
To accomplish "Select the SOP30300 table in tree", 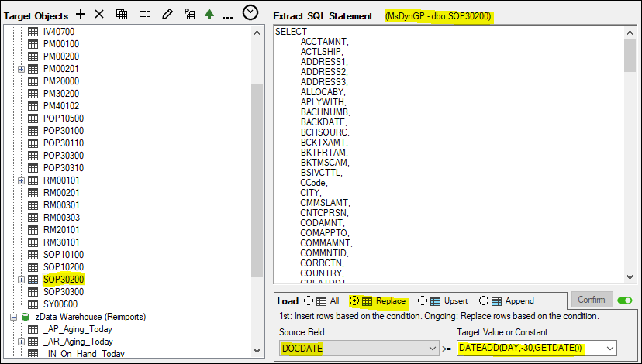I will point(64,292).
